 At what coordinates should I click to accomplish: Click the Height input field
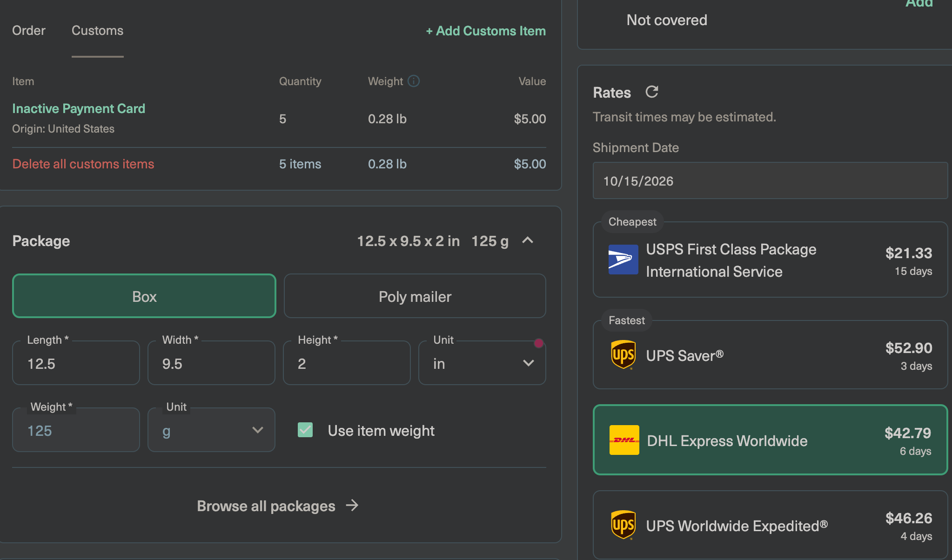347,363
